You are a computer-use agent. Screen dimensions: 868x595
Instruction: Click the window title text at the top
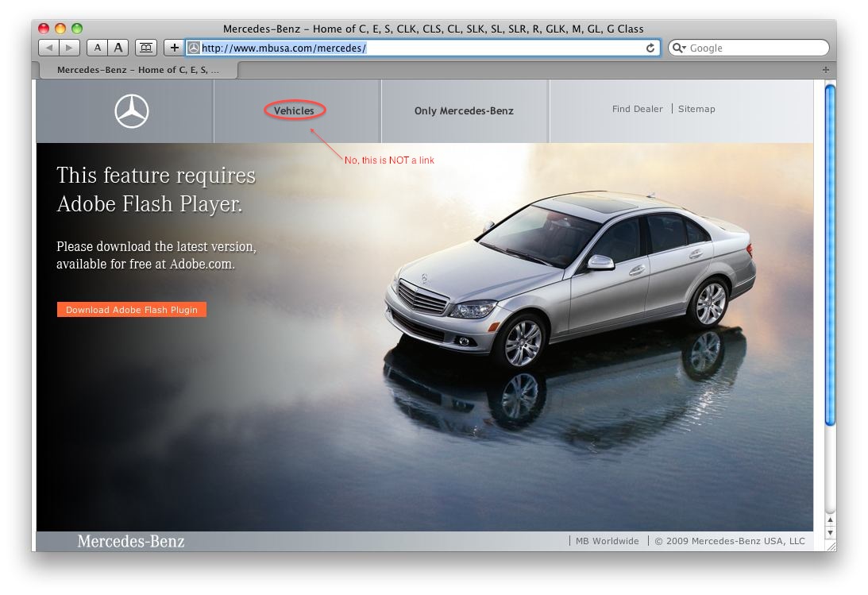pyautogui.click(x=434, y=29)
